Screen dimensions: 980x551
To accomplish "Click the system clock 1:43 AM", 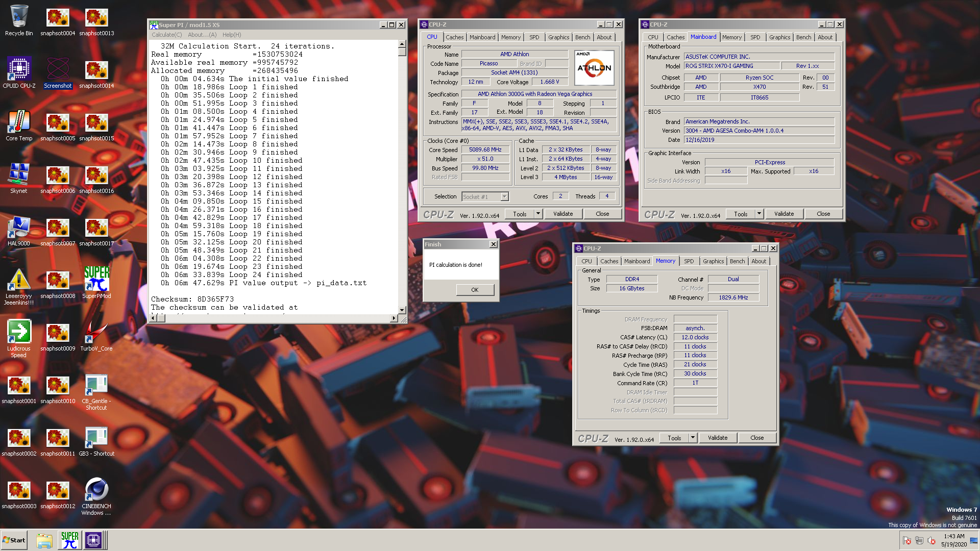I will click(x=954, y=536).
